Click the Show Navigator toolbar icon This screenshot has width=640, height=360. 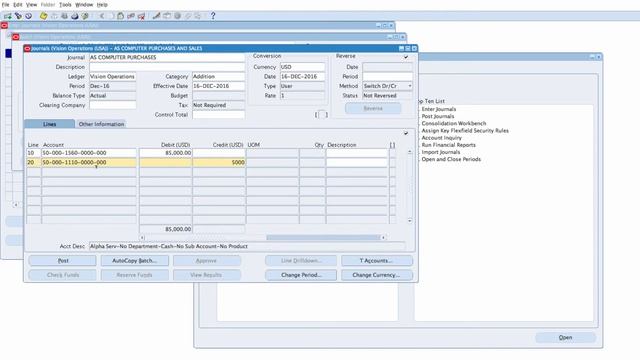pyautogui.click(x=29, y=16)
